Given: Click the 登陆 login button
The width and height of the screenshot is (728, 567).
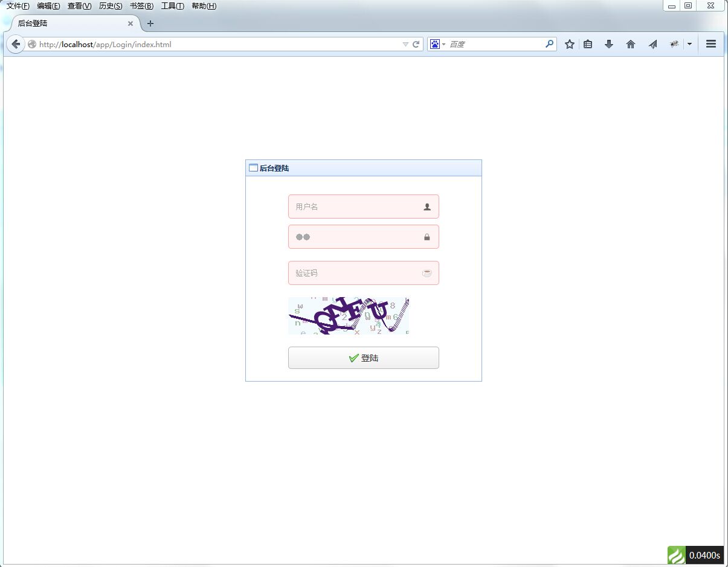Looking at the screenshot, I should pos(364,358).
